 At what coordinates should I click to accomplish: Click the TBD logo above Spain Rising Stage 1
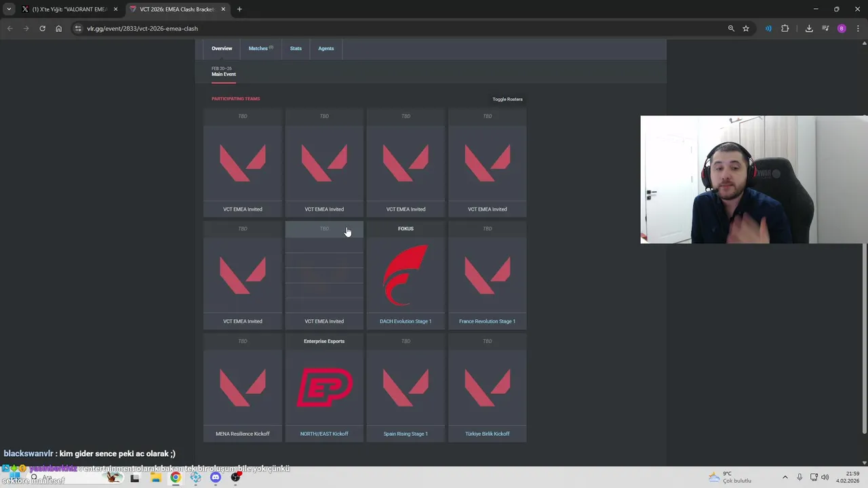[406, 388]
